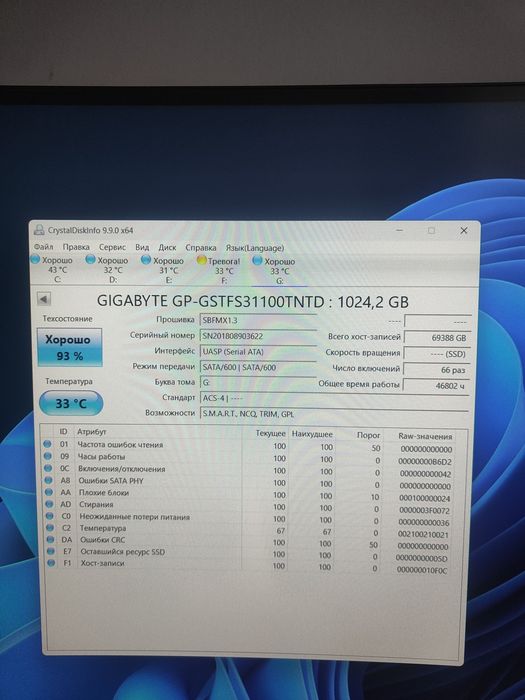Select the Температура attribute row in table
Image resolution: width=525 pixels, height=700 pixels.
(x=248, y=530)
